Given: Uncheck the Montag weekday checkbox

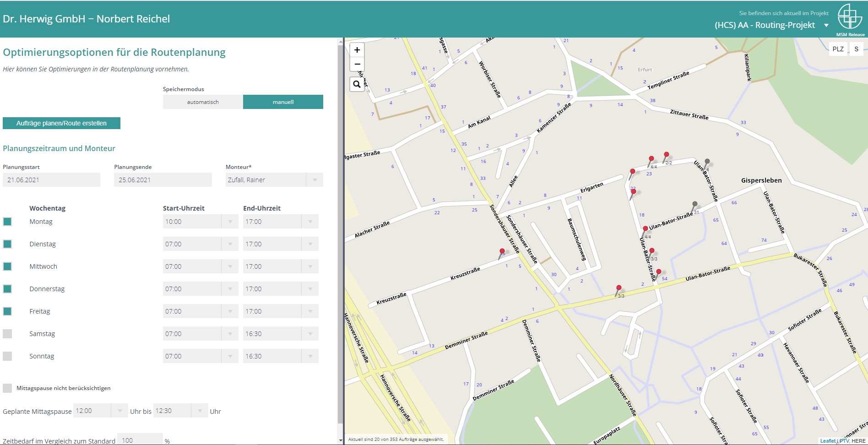Looking at the screenshot, I should pyautogui.click(x=7, y=222).
